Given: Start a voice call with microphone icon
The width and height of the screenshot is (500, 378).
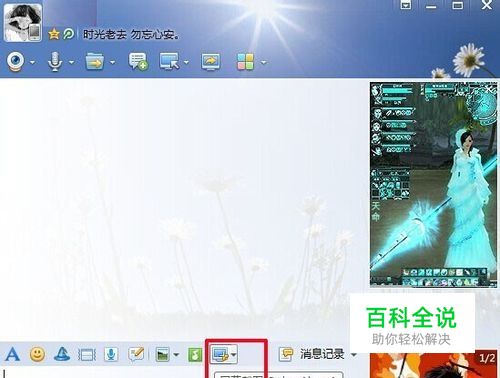Looking at the screenshot, I should (x=55, y=62).
